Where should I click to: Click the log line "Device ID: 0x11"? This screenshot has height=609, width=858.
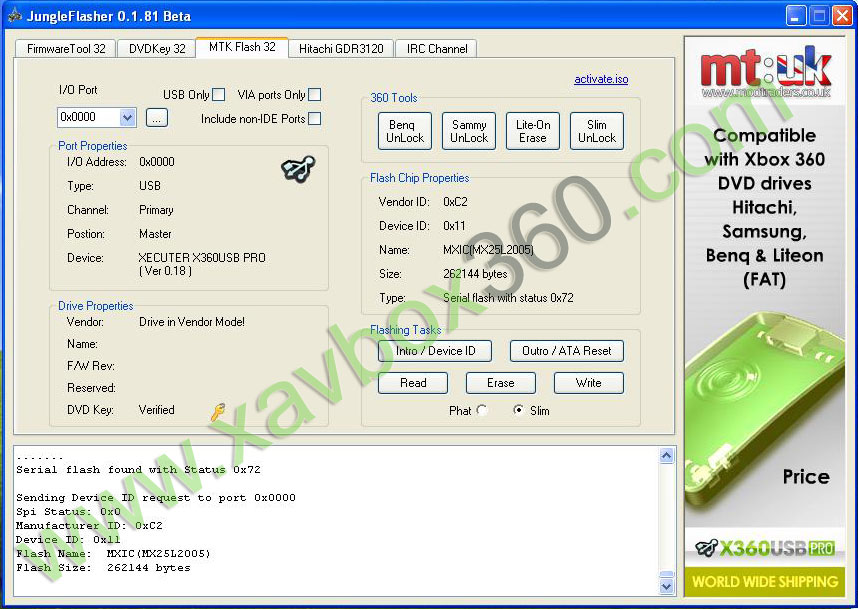tap(68, 540)
